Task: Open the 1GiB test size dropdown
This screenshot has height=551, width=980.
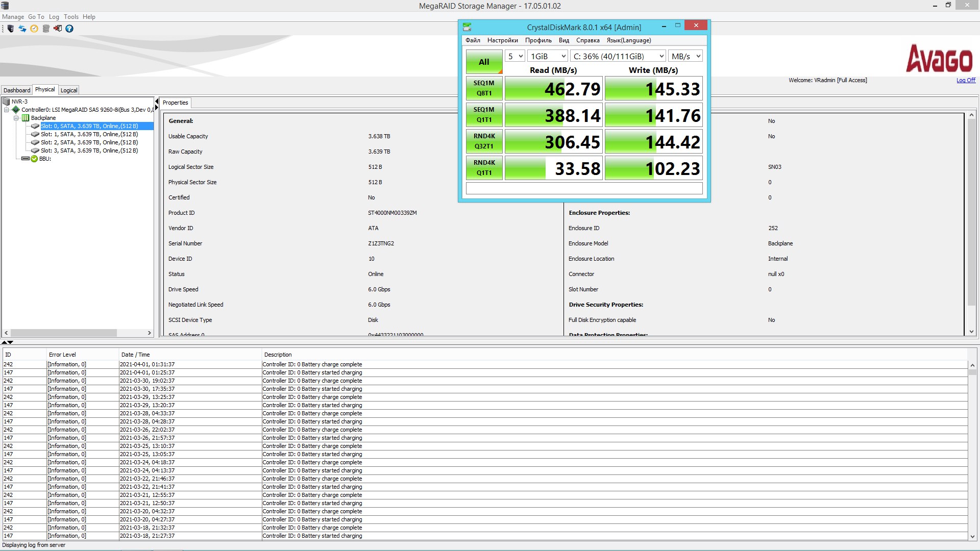Action: 548,56
